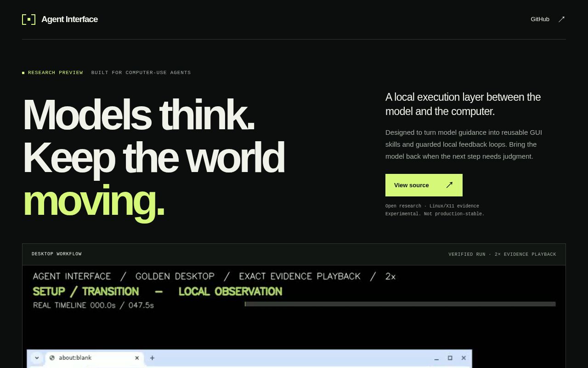Viewport: 588px width, 368px height.
Task: Click the Agent Interface bracket logo icon
Action: click(x=28, y=19)
